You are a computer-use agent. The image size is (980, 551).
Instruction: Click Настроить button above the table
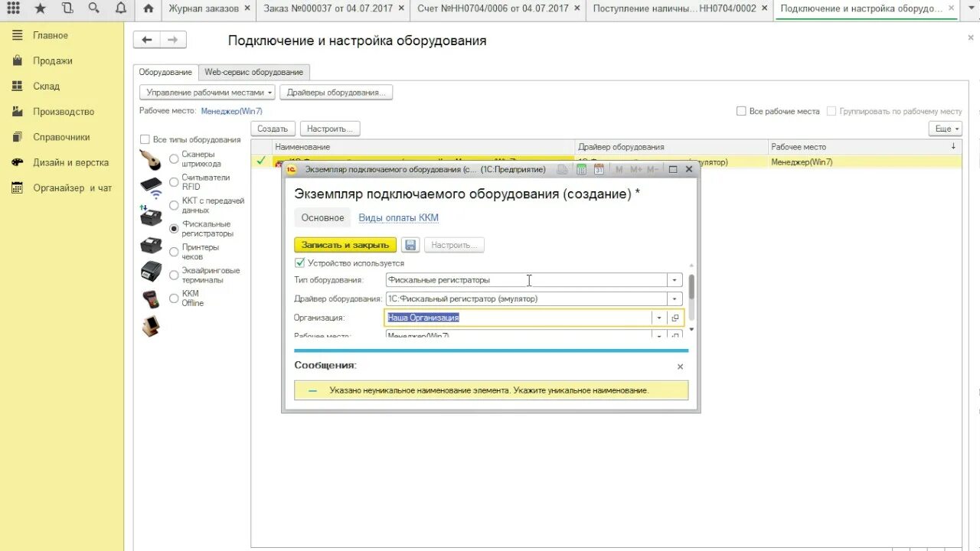330,129
